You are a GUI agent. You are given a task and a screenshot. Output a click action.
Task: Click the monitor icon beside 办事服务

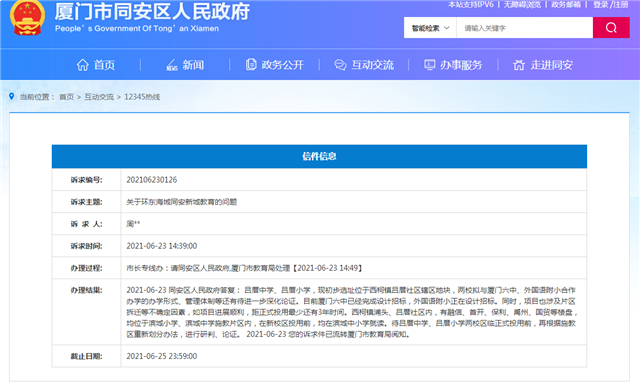pos(429,64)
